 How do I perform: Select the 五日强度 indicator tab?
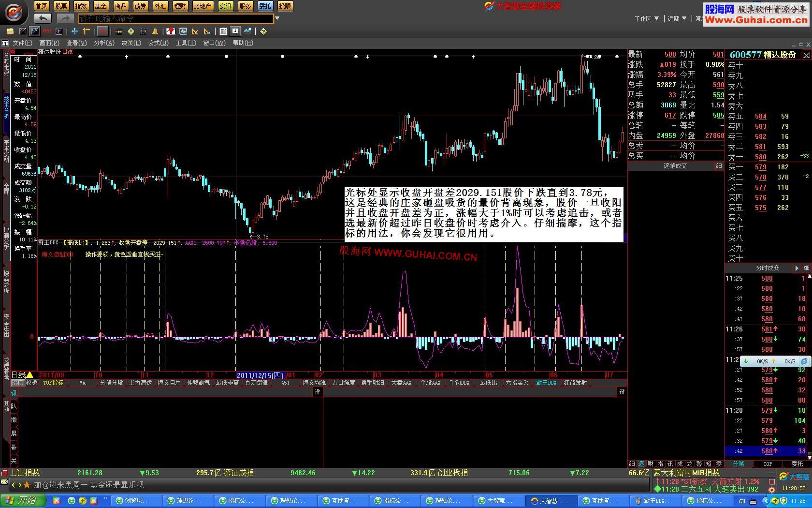click(343, 383)
